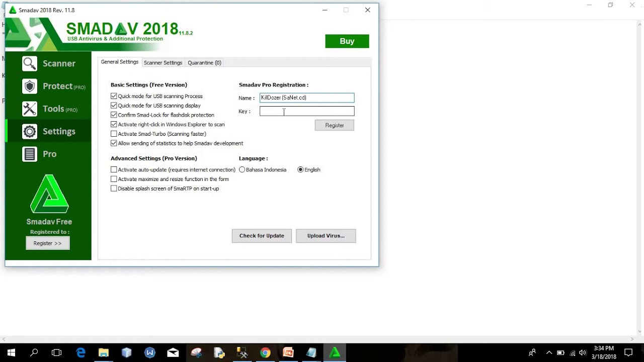Select Bahasa Indonesia language
This screenshot has height=362, width=644.
pos(242,170)
